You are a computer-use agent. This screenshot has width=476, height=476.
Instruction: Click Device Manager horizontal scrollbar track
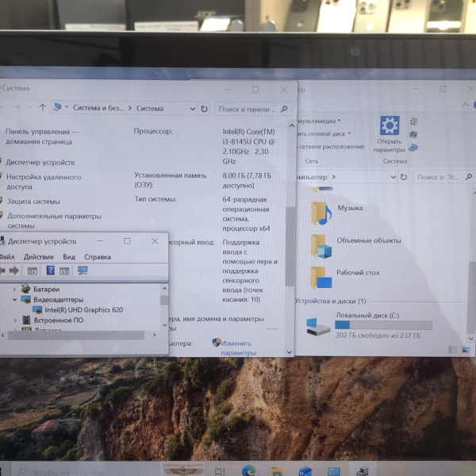(76, 335)
